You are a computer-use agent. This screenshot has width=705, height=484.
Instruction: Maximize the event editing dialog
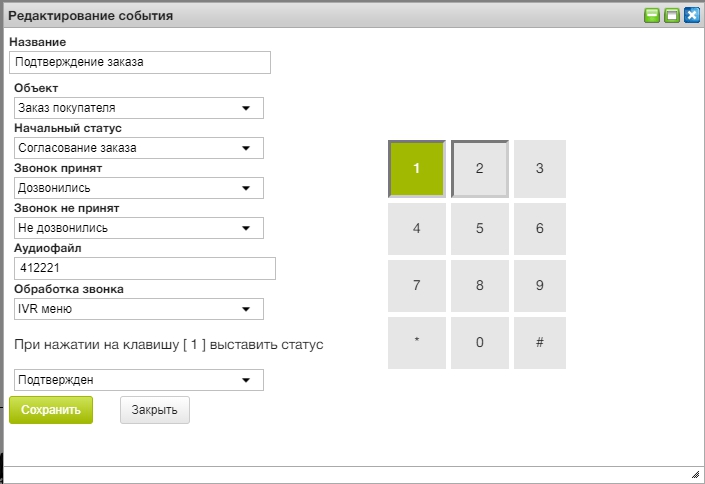(x=672, y=15)
